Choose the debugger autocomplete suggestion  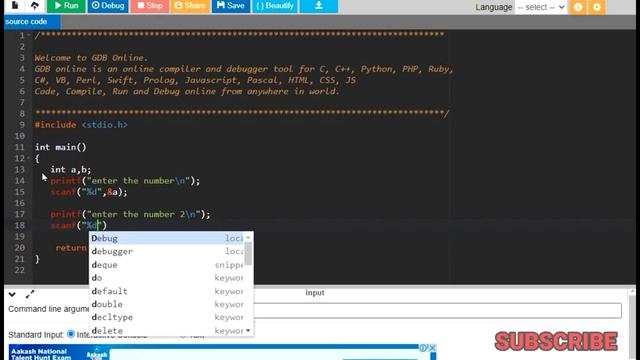(x=167, y=251)
